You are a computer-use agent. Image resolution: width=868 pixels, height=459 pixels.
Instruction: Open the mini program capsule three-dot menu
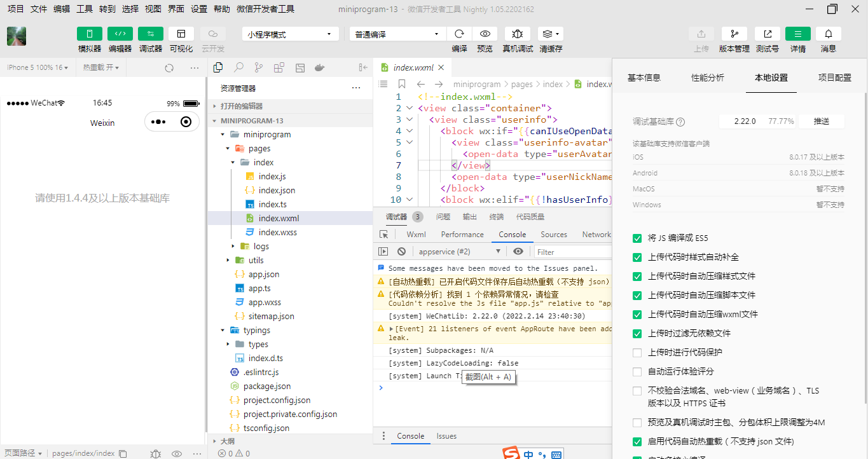click(x=158, y=122)
